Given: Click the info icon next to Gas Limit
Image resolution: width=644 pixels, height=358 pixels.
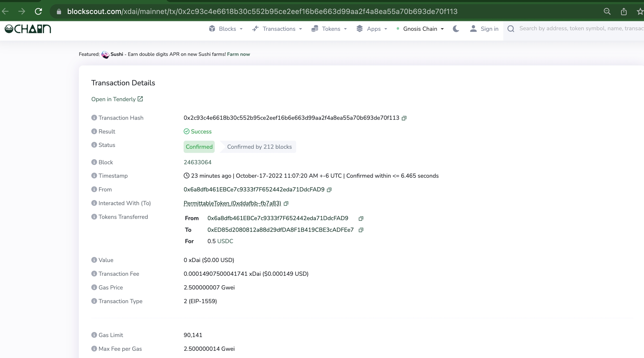Looking at the screenshot, I should [x=94, y=335].
